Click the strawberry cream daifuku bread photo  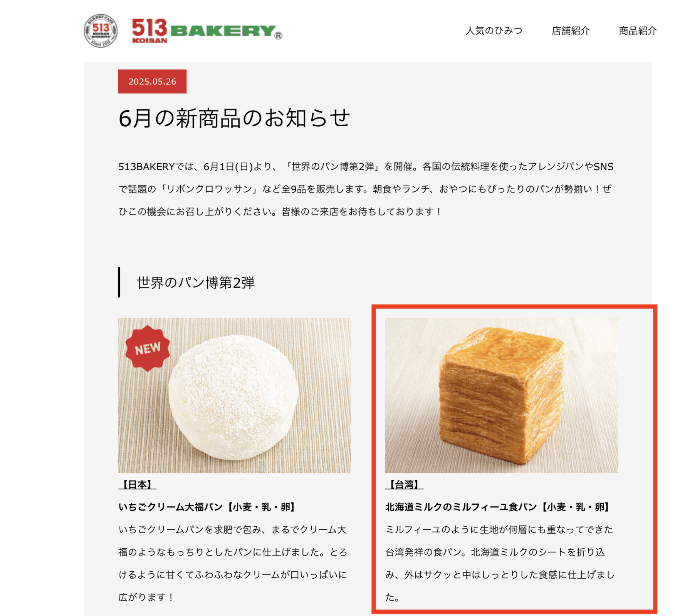click(x=234, y=395)
